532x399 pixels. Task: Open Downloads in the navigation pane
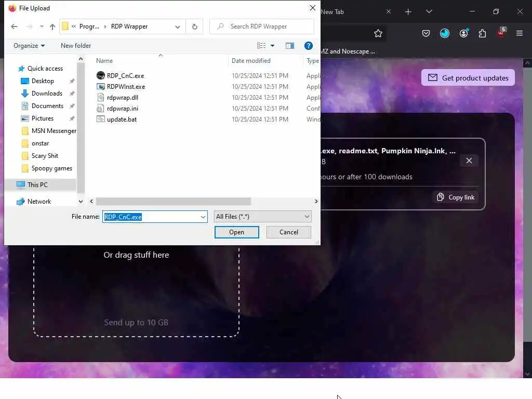tap(47, 94)
